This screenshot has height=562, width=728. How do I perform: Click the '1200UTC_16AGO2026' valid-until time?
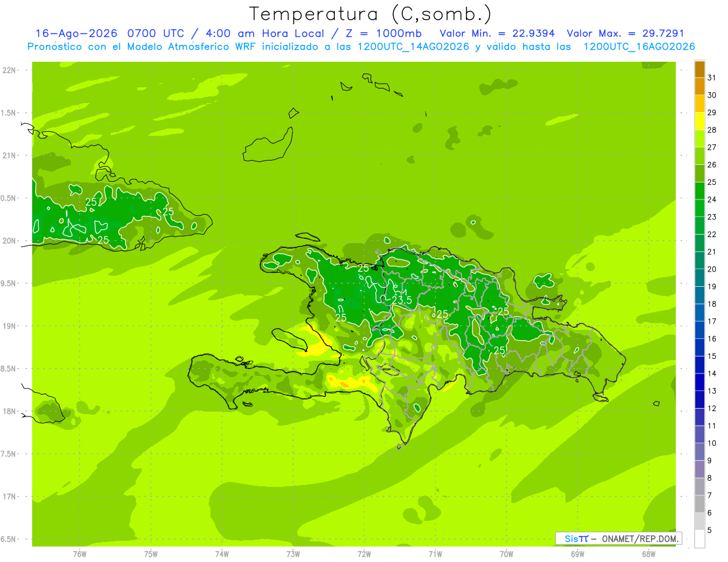[639, 47]
